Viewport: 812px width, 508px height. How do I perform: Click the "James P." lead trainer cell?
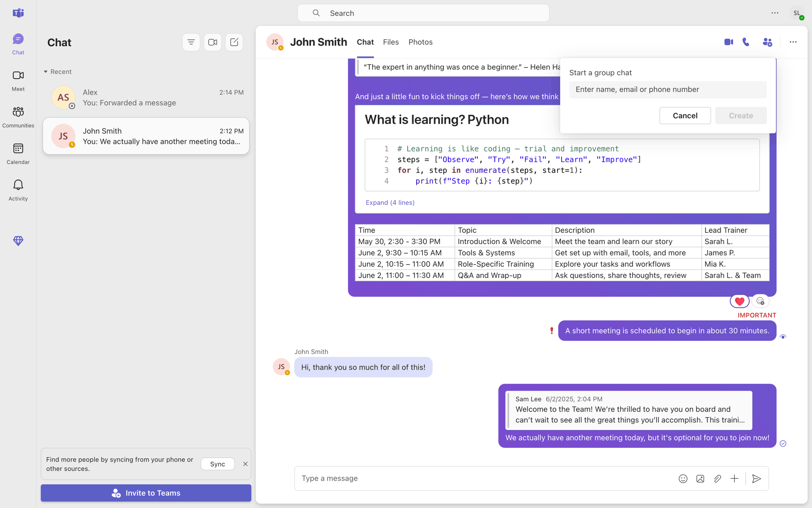[x=735, y=253]
